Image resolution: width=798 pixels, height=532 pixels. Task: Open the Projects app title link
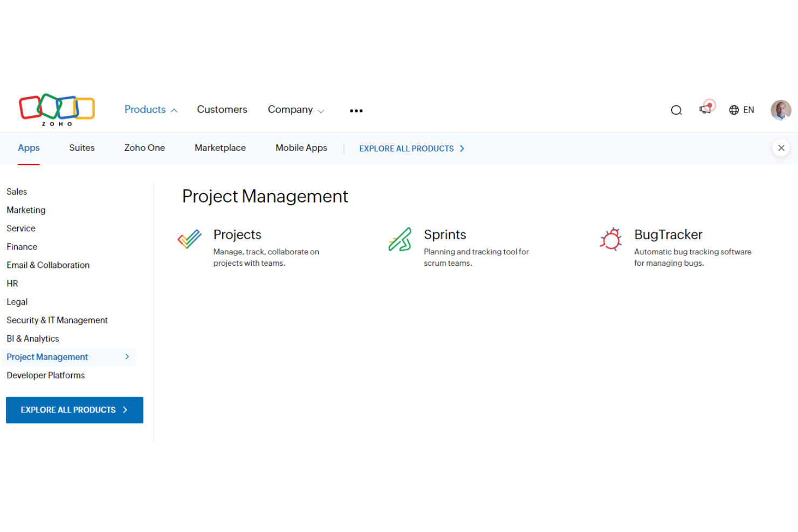point(237,234)
